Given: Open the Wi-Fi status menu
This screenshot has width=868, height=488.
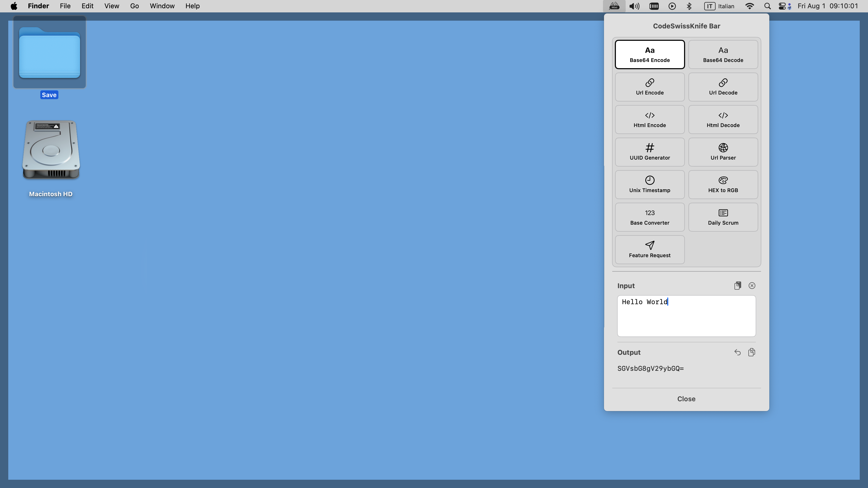Looking at the screenshot, I should 749,6.
